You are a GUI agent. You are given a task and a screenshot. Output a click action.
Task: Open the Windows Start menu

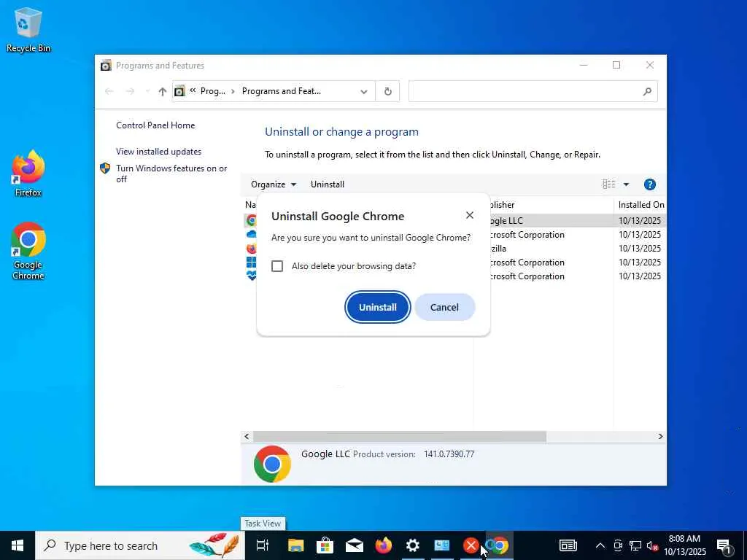[x=18, y=545]
